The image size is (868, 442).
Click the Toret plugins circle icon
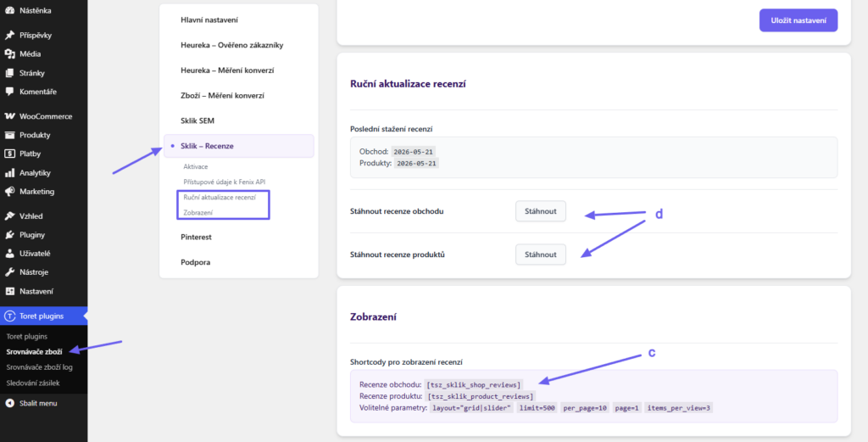(x=9, y=316)
